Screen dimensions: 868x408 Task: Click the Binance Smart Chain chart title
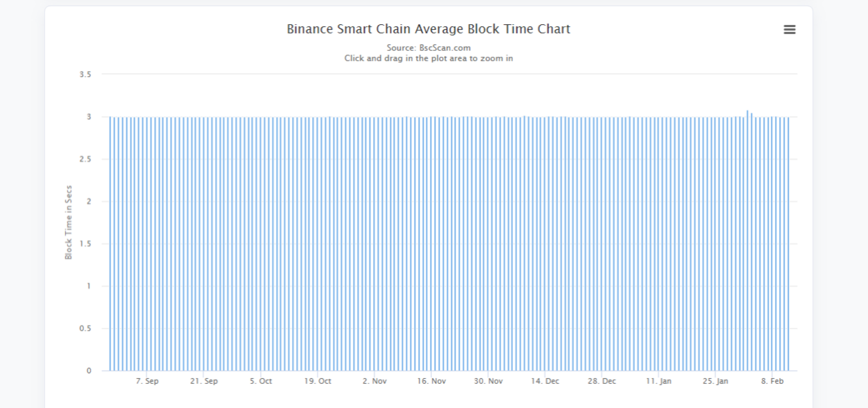pos(428,29)
